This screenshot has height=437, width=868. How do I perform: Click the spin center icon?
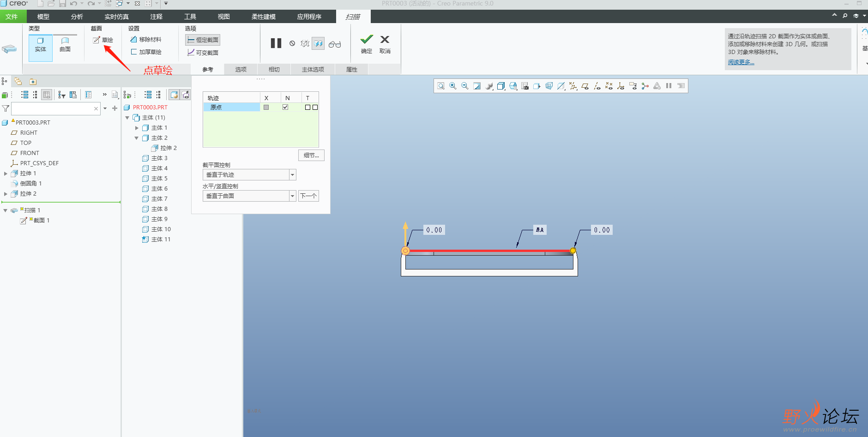[645, 86]
